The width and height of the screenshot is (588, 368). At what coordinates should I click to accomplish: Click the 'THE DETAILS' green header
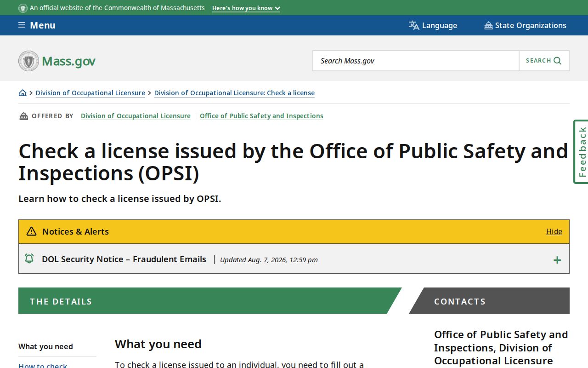point(210,301)
